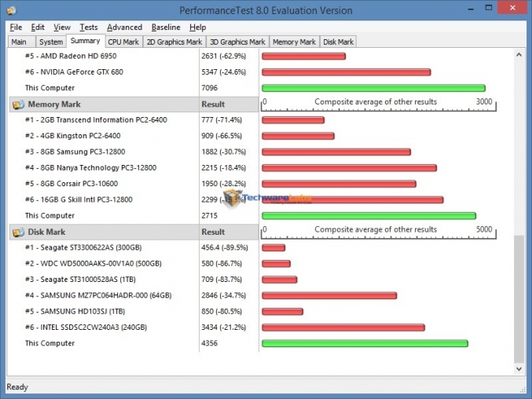The width and height of the screenshot is (532, 399).
Task: Click the 4356 disk result value
Action: (209, 343)
